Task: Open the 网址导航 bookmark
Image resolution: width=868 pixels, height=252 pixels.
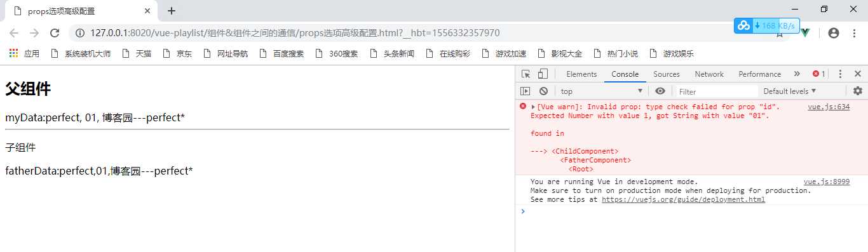Action: point(226,53)
